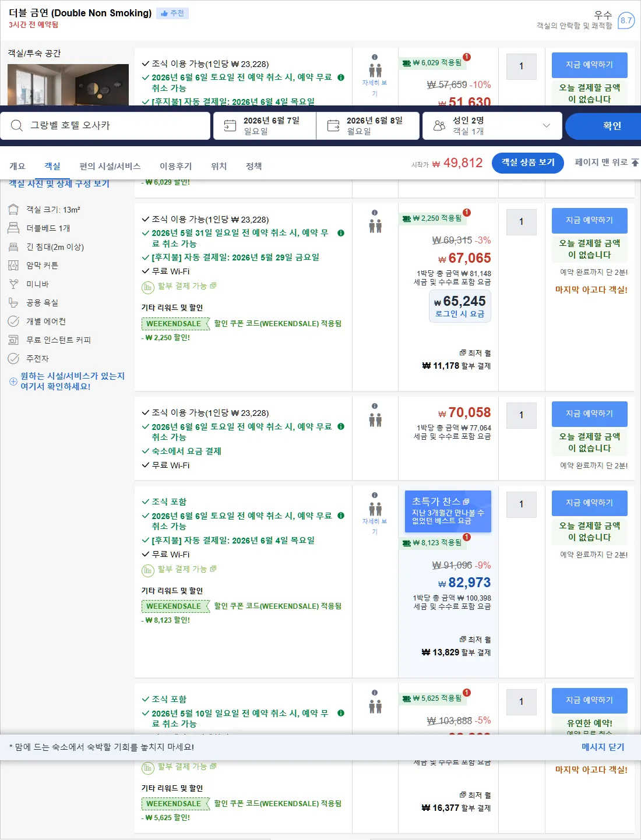The width and height of the screenshot is (641, 840).
Task: Open room quantity selector in ₩82,973 offer
Action: [522, 504]
